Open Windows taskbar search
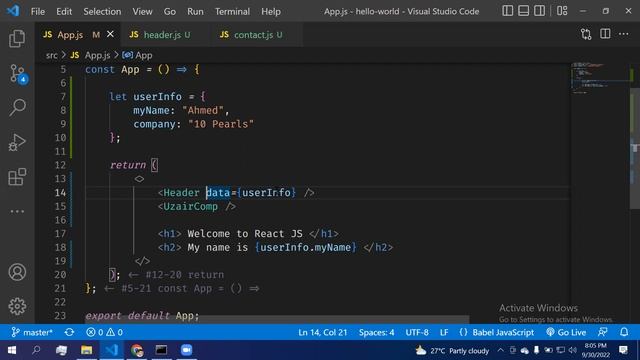The width and height of the screenshot is (640, 360). click(36, 350)
